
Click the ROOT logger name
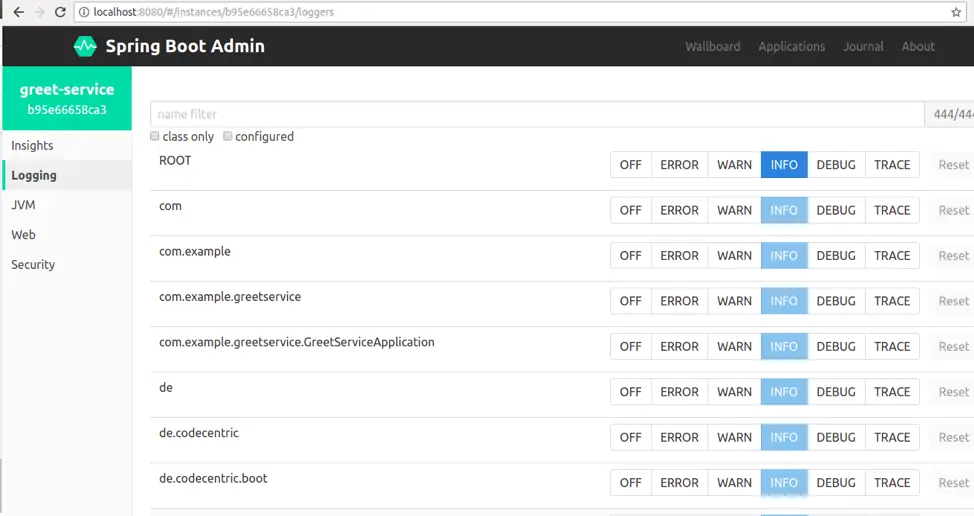click(x=175, y=160)
